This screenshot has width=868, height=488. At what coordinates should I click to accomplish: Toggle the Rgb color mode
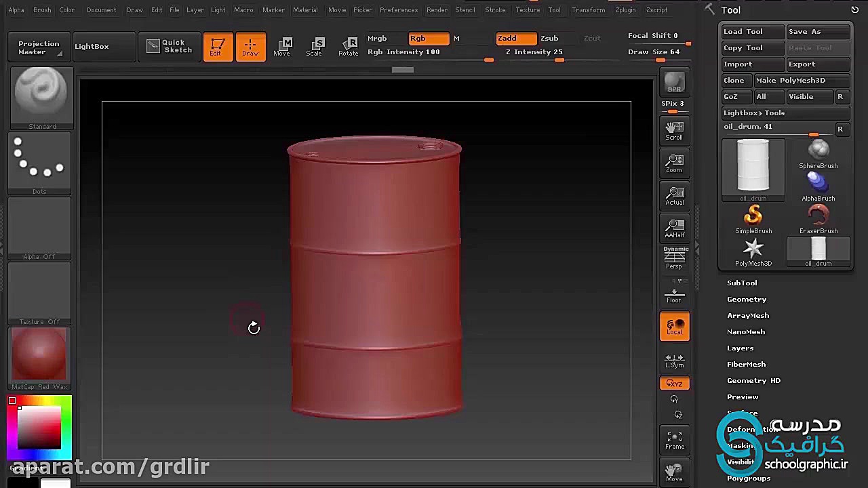(429, 39)
